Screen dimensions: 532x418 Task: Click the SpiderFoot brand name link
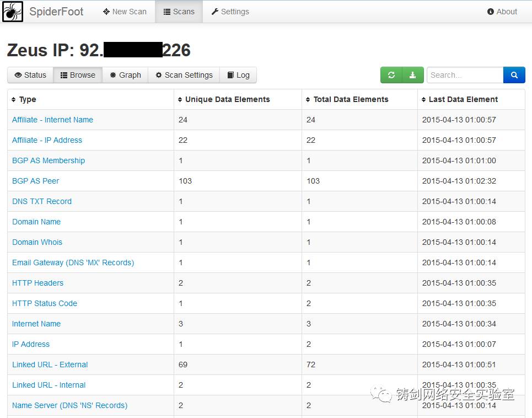pyautogui.click(x=56, y=12)
